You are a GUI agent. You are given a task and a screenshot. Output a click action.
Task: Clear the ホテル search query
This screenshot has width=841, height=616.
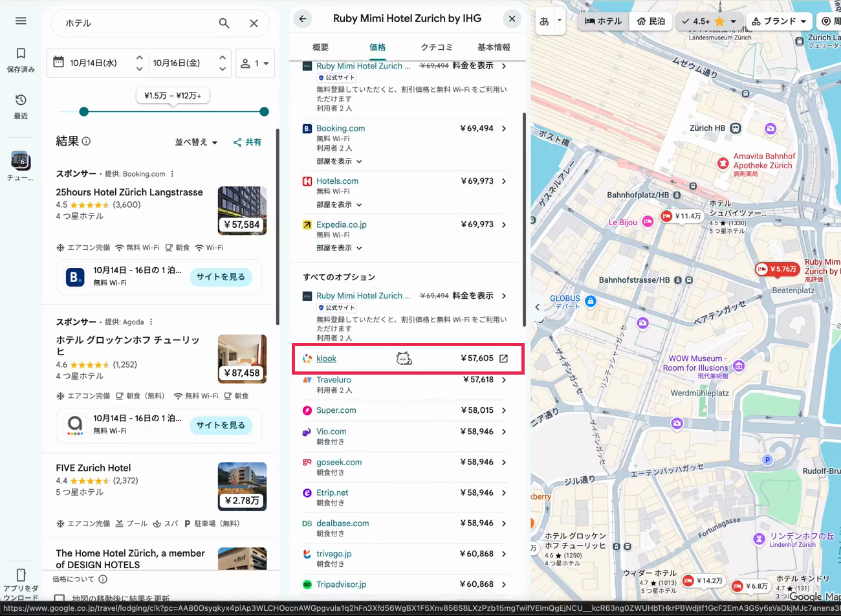pos(254,23)
